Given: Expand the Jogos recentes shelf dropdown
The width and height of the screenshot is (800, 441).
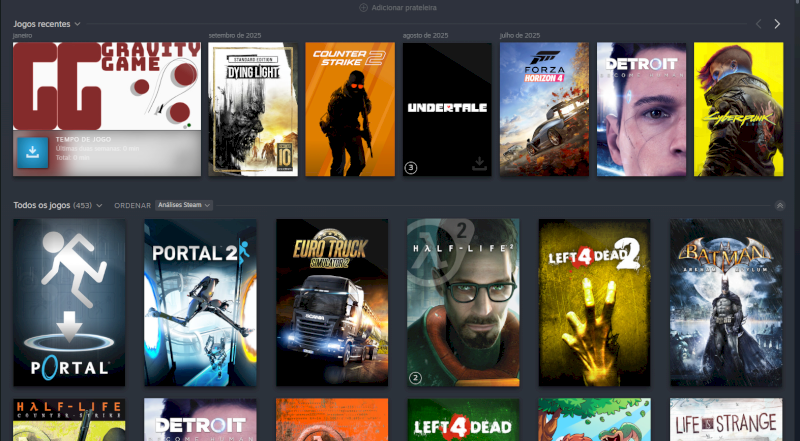Looking at the screenshot, I should (x=77, y=24).
